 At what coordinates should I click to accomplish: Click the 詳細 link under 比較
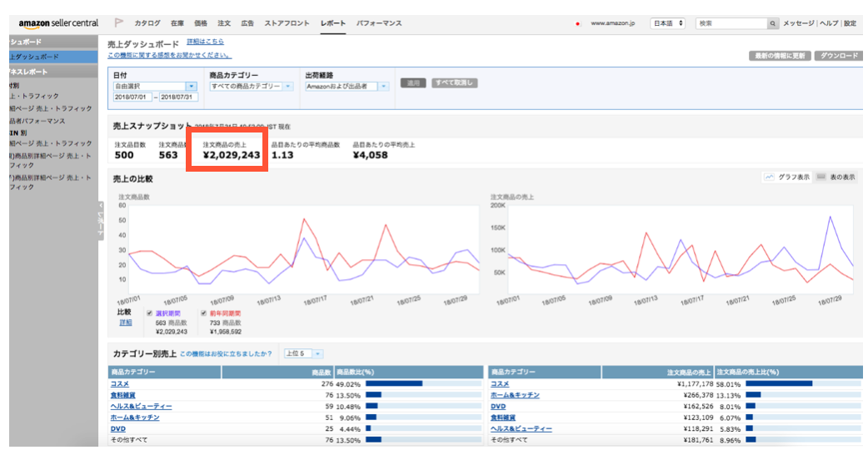pos(126,322)
